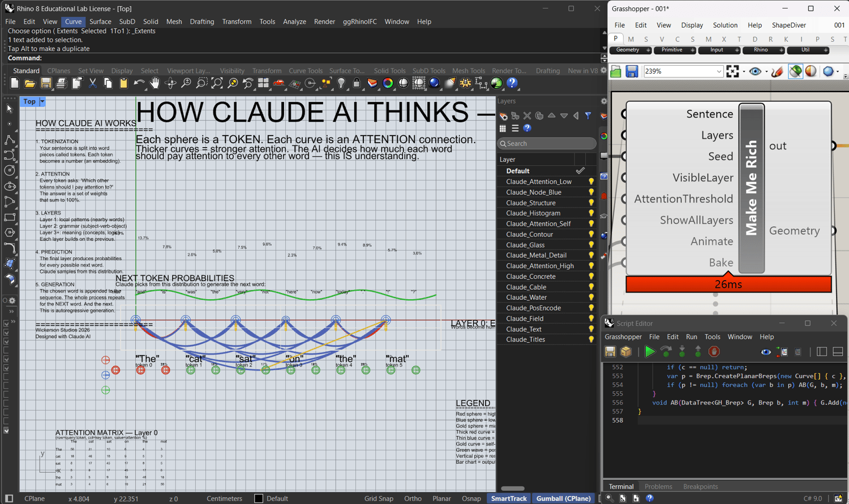Click the CPlane label in status bar
Image resolution: width=849 pixels, height=504 pixels.
pyautogui.click(x=35, y=498)
